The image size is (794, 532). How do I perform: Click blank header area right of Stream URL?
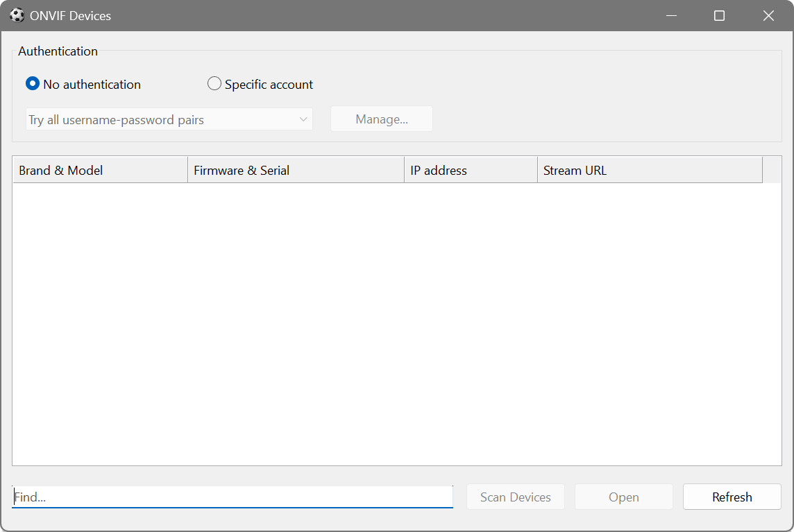[771, 170]
